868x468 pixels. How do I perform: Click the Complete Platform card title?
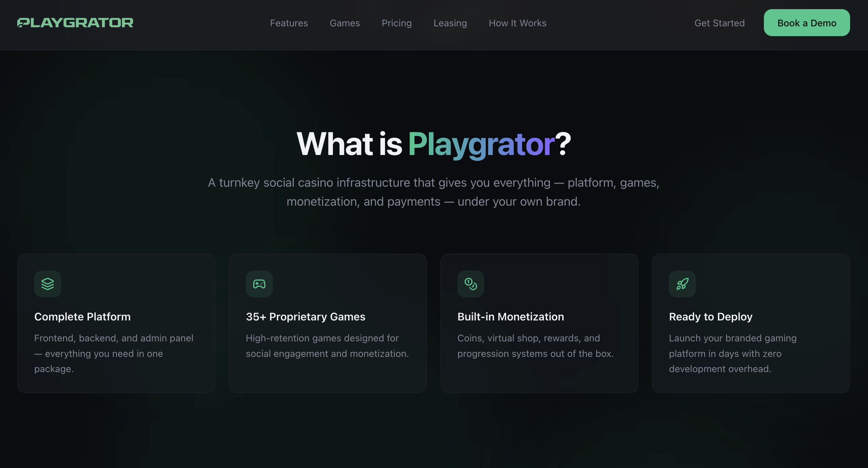pyautogui.click(x=82, y=317)
